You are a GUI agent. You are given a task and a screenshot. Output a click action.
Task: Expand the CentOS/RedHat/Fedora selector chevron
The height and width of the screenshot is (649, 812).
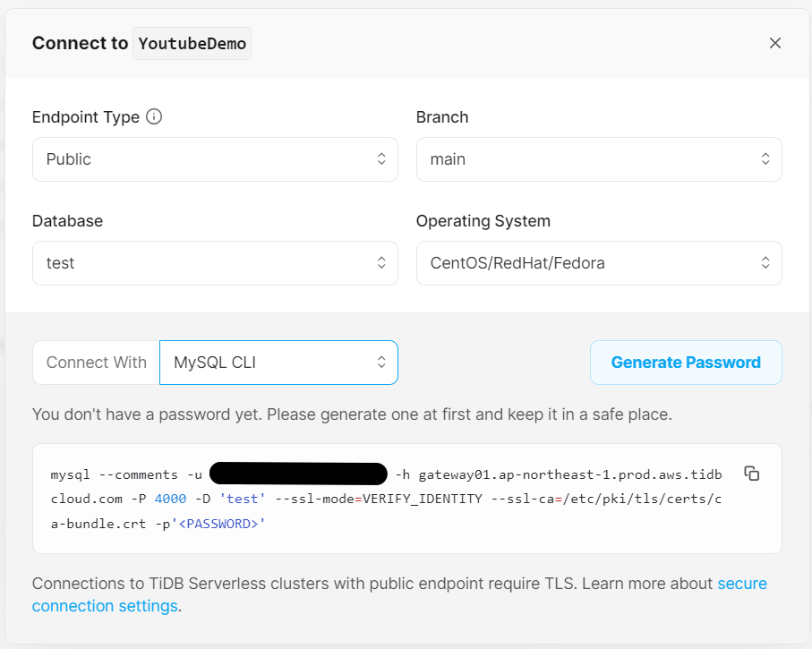tap(766, 263)
